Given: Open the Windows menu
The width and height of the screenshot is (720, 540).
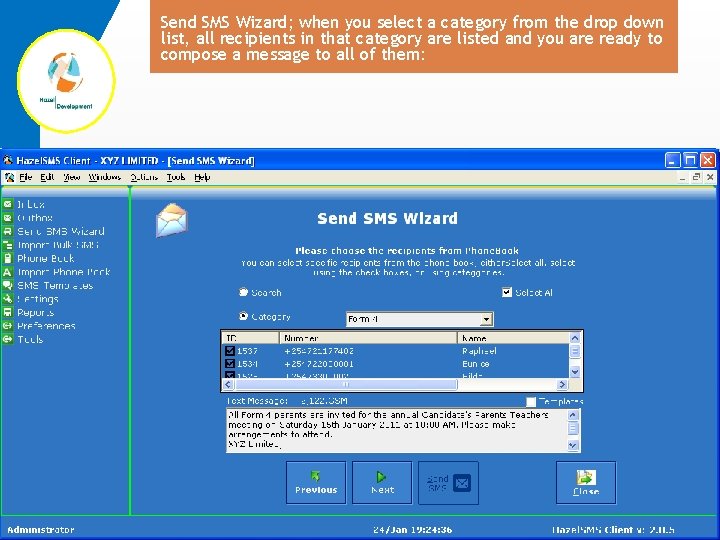Looking at the screenshot, I should 105,177.
